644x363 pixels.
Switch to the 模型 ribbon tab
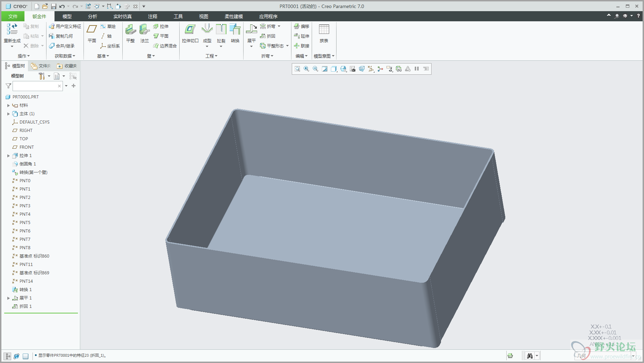(67, 16)
